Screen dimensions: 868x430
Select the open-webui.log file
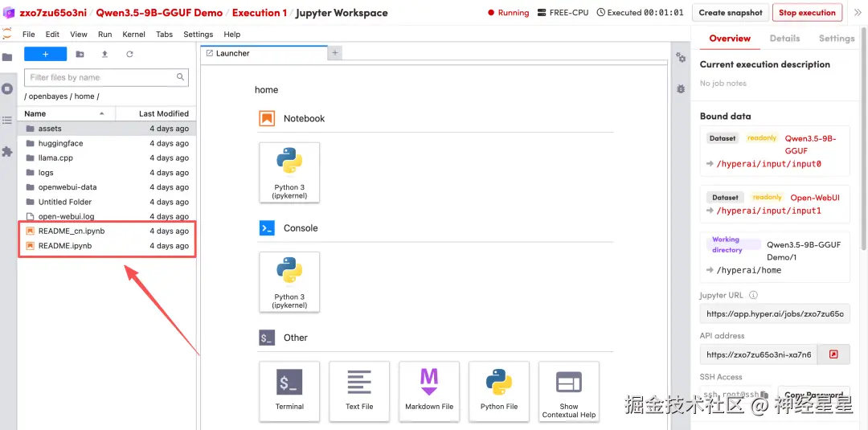coord(107,216)
